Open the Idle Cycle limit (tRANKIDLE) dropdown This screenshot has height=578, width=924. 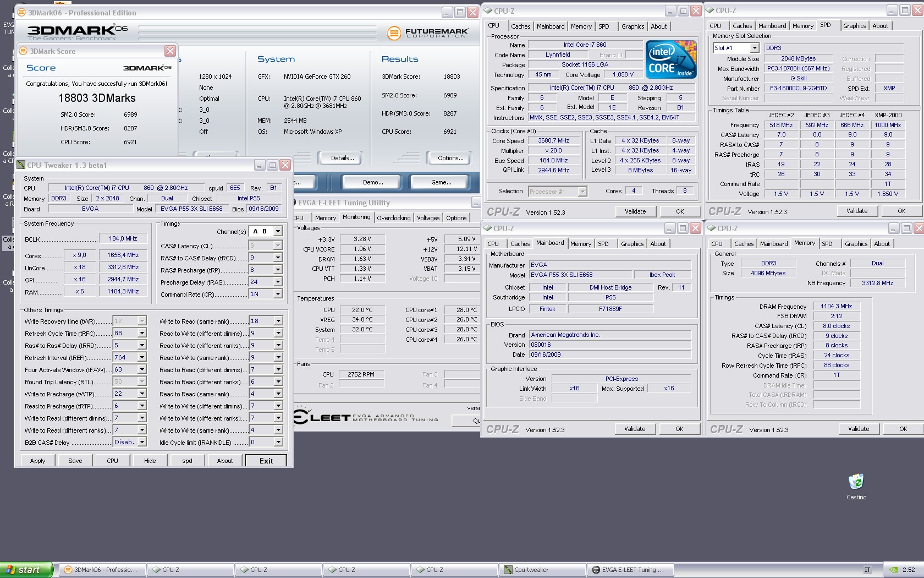pos(278,442)
